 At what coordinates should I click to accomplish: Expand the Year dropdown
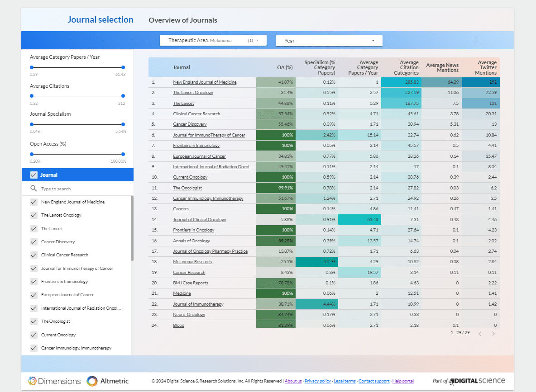coord(329,41)
